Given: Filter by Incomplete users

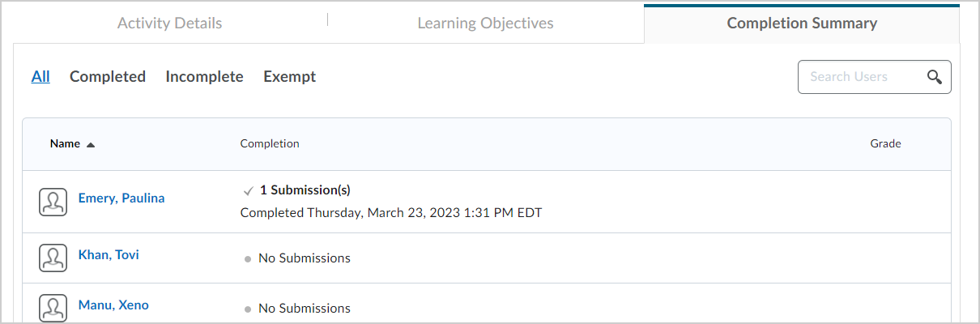Looking at the screenshot, I should pos(204,77).
